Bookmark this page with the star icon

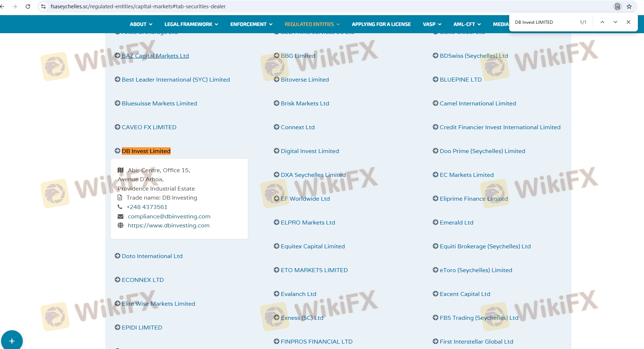tap(629, 6)
